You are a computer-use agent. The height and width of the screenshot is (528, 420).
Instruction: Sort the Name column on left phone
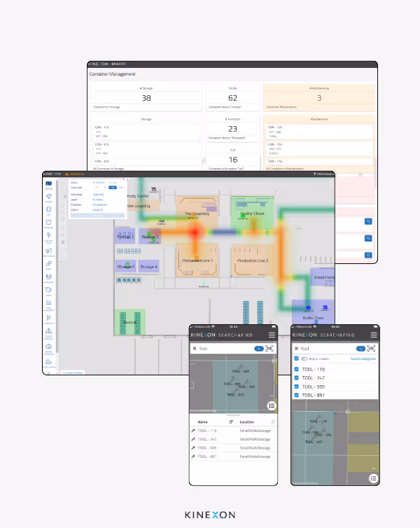[x=231, y=422]
